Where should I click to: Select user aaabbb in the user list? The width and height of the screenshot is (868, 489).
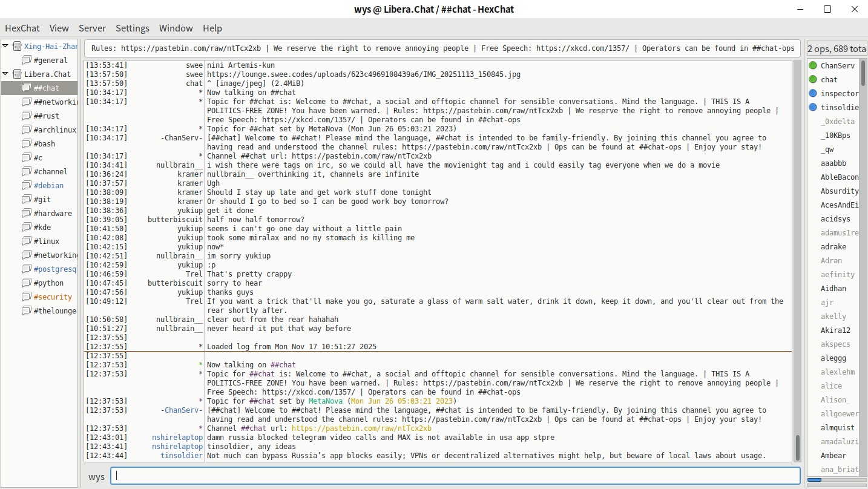[833, 163]
